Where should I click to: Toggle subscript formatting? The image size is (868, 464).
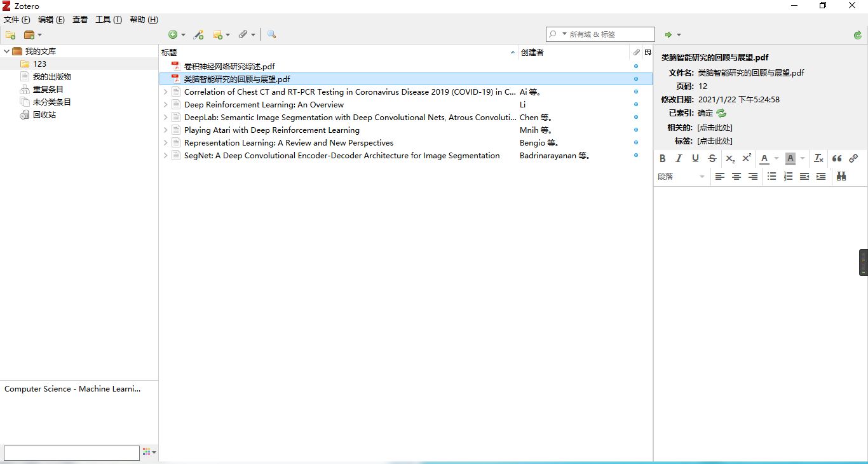[730, 158]
